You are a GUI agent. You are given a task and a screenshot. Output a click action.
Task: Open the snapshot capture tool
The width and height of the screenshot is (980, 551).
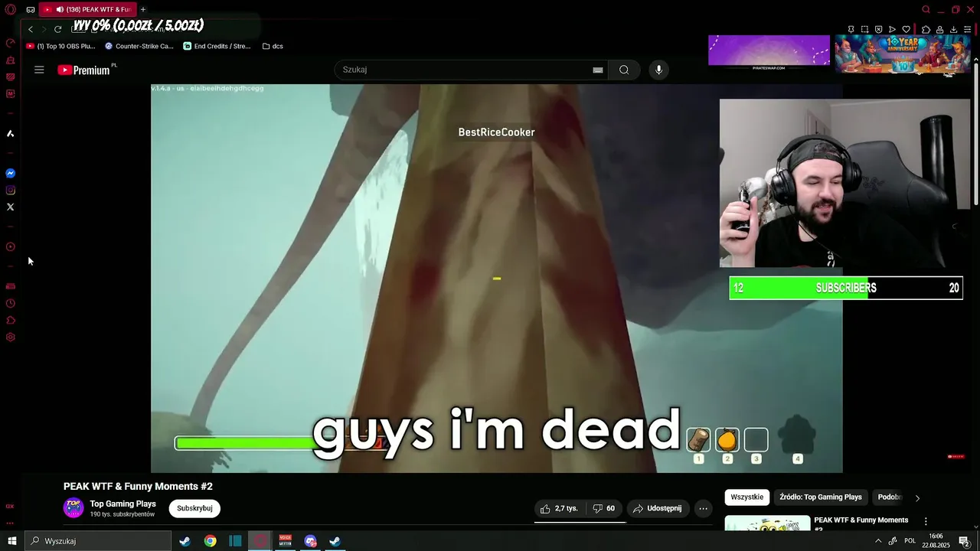click(864, 29)
